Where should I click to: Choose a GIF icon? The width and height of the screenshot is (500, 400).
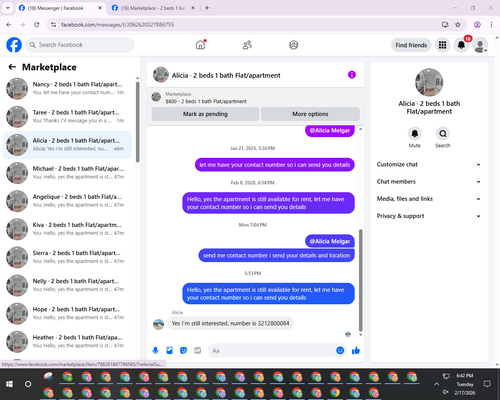(198, 350)
